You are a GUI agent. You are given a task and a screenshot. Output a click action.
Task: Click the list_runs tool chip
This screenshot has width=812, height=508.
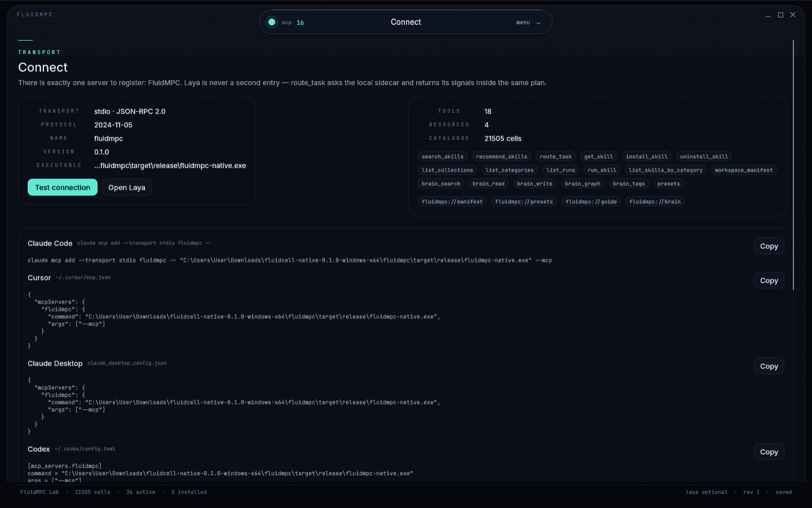coord(561,170)
